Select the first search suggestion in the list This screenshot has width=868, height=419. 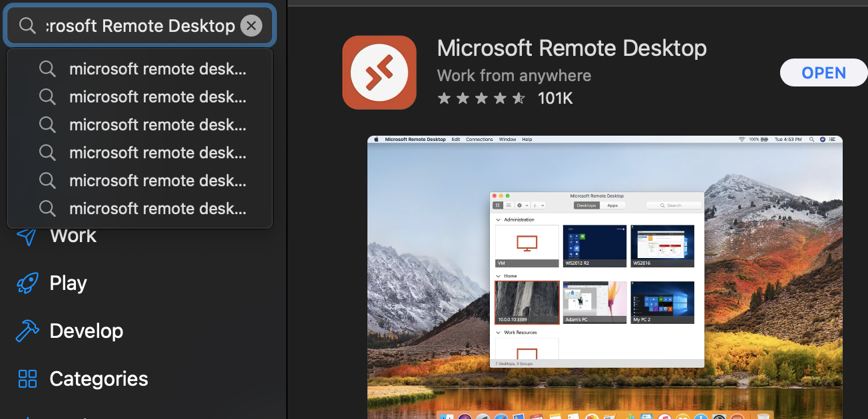click(157, 69)
